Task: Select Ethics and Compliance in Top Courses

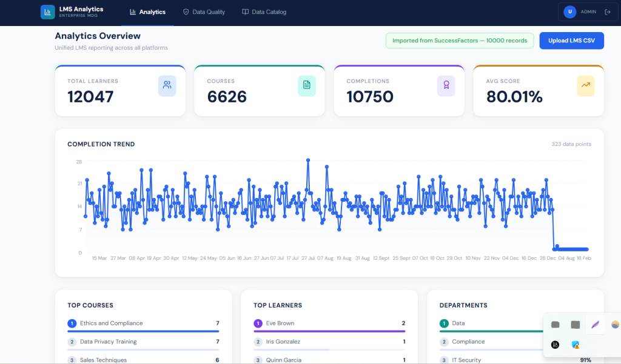Action: click(111, 323)
